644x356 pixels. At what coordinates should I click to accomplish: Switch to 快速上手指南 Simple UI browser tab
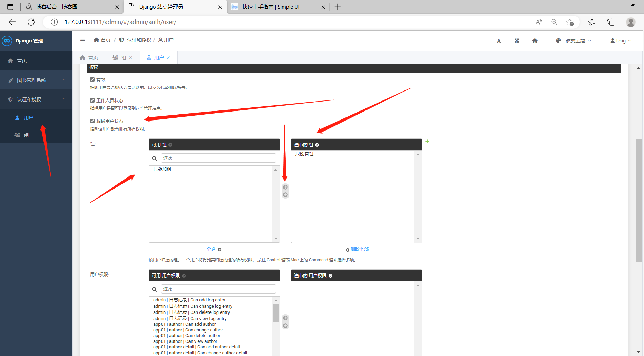278,7
